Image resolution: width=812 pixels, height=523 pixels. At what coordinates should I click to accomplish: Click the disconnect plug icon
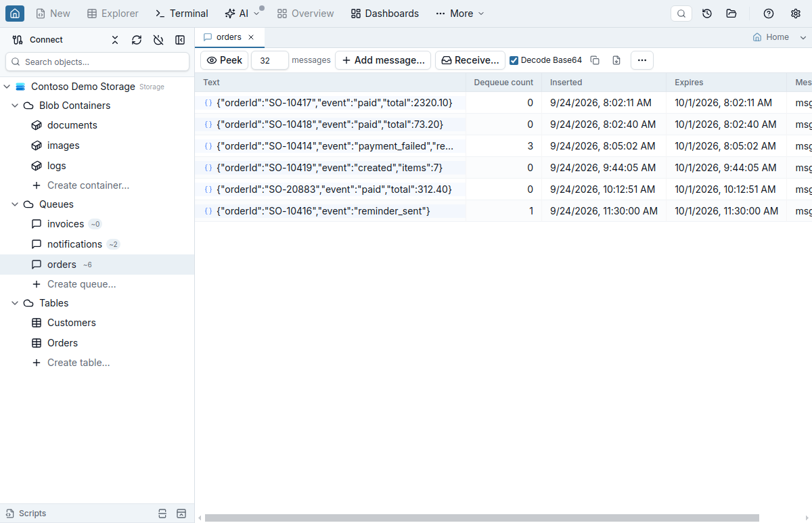click(158, 40)
